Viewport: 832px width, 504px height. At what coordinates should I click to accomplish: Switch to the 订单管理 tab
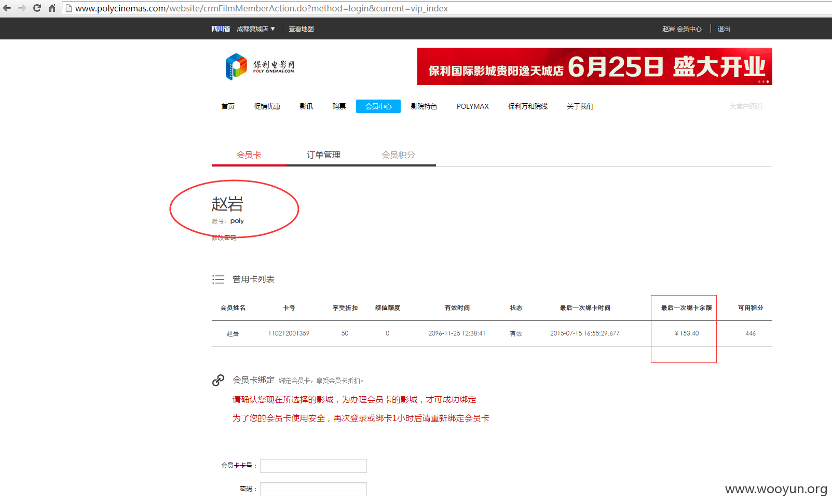click(x=323, y=155)
